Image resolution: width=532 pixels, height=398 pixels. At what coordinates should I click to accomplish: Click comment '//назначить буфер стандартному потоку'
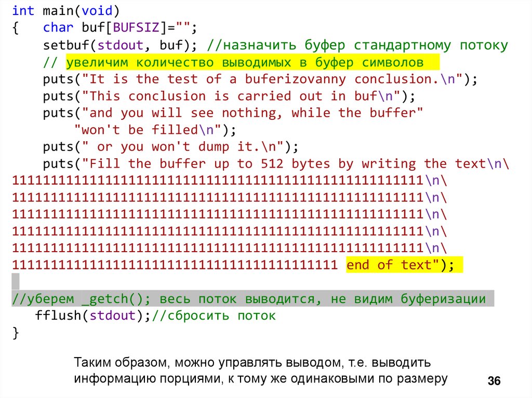click(357, 45)
